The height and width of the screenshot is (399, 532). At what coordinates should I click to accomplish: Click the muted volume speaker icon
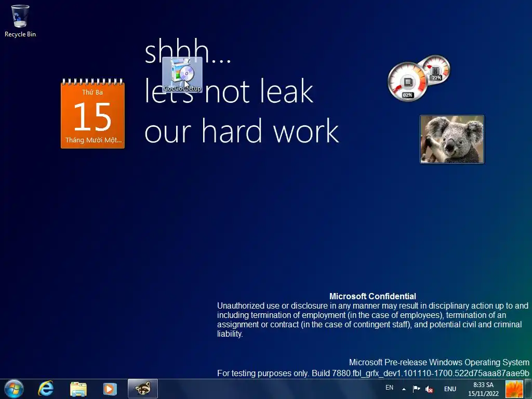pos(429,390)
